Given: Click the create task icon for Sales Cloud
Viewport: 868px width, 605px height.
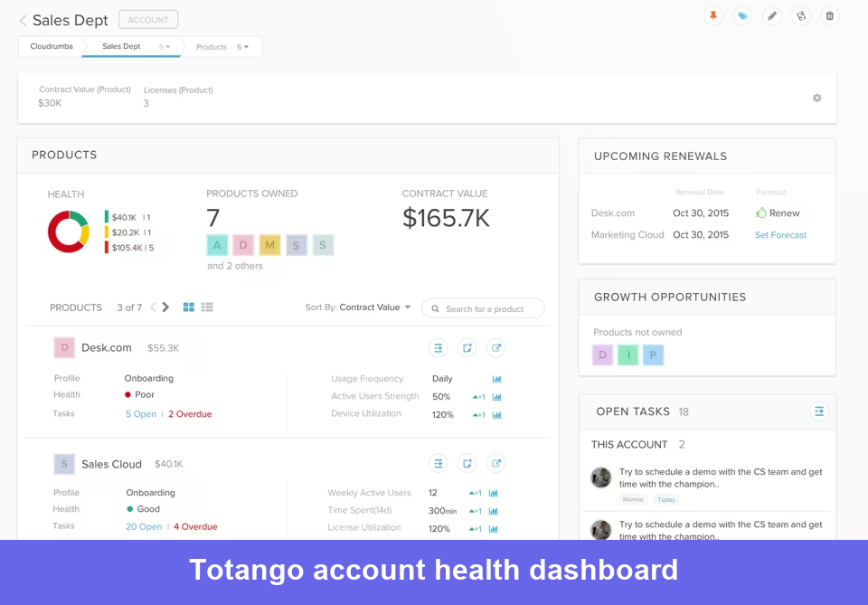Looking at the screenshot, I should point(467,463).
